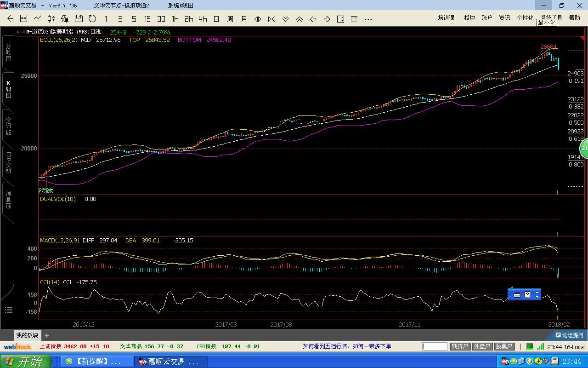Switch to the 1h period
The width and height of the screenshot is (588, 368).
(x=175, y=19)
